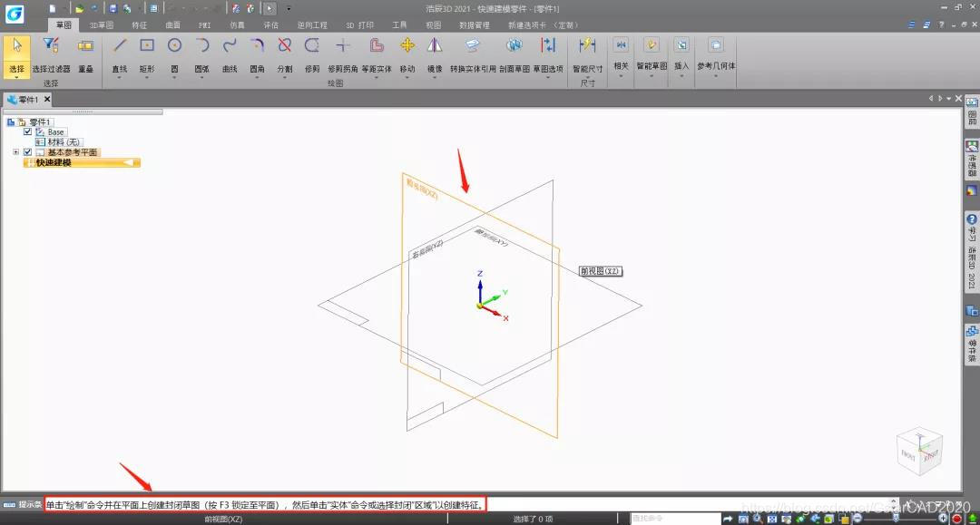Click the open folder icon in quick access toolbar
Viewport: 980px width, 525px height.
click(x=79, y=9)
